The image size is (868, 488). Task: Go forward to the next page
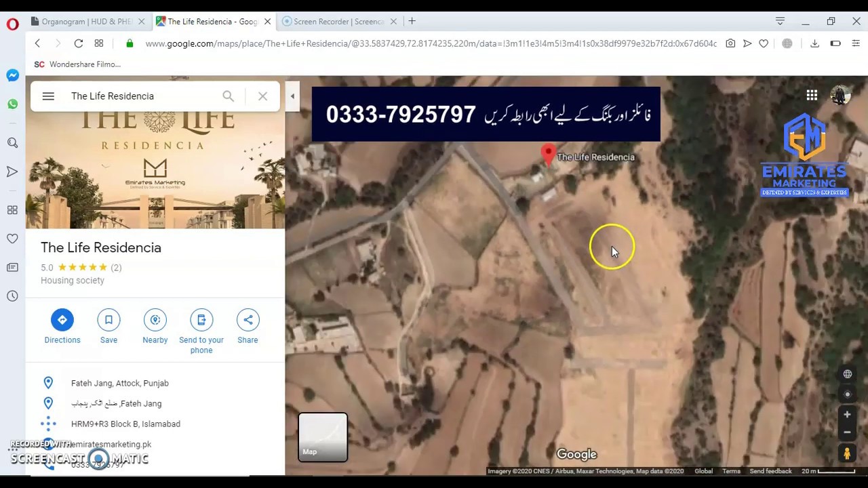pos(58,43)
